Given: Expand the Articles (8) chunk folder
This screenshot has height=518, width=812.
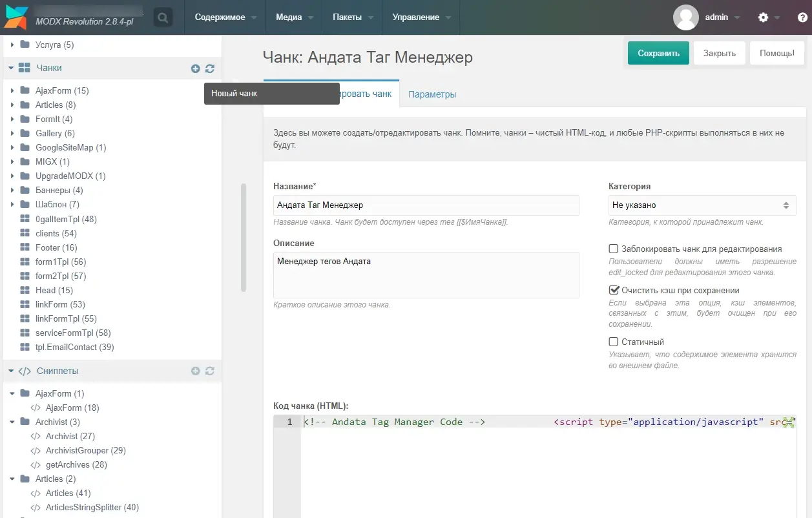Looking at the screenshot, I should (12, 105).
